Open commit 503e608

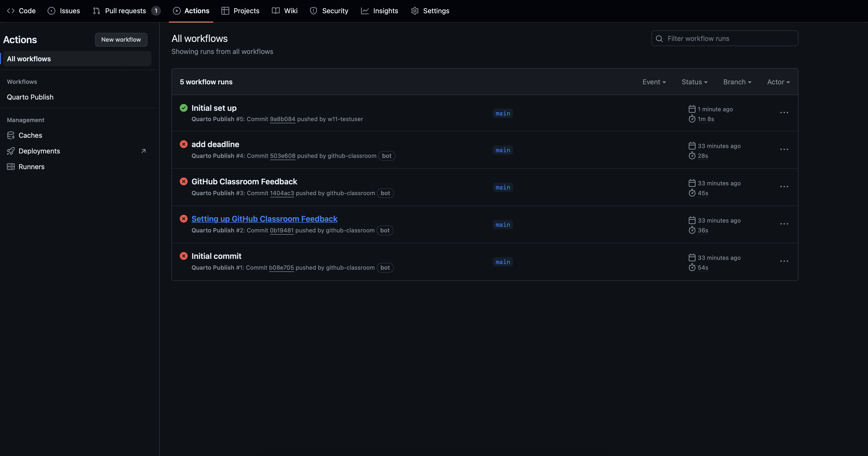(x=283, y=156)
